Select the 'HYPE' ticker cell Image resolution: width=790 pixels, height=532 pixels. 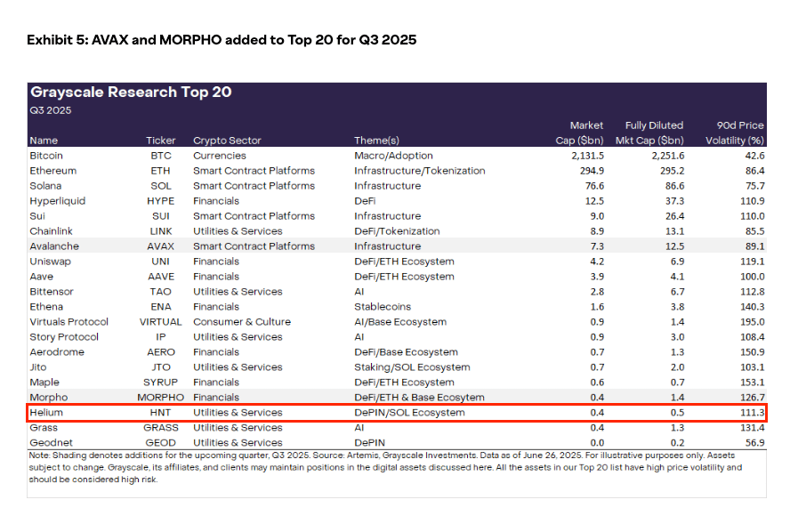[161, 201]
